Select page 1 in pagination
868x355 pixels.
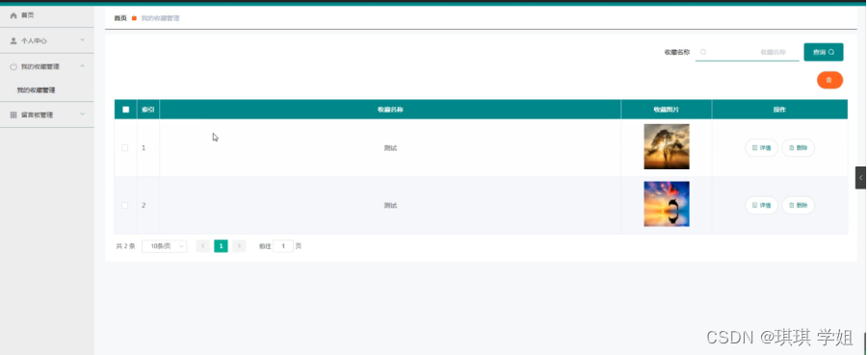point(221,246)
